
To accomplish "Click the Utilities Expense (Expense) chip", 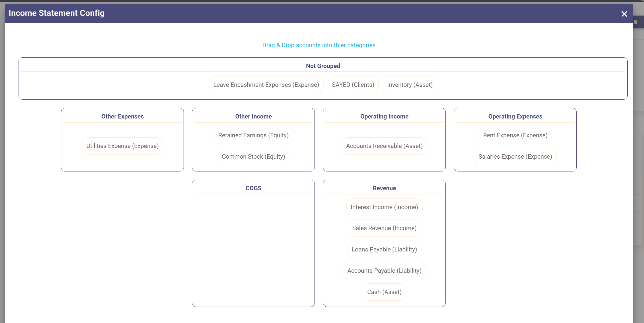I will click(x=122, y=146).
